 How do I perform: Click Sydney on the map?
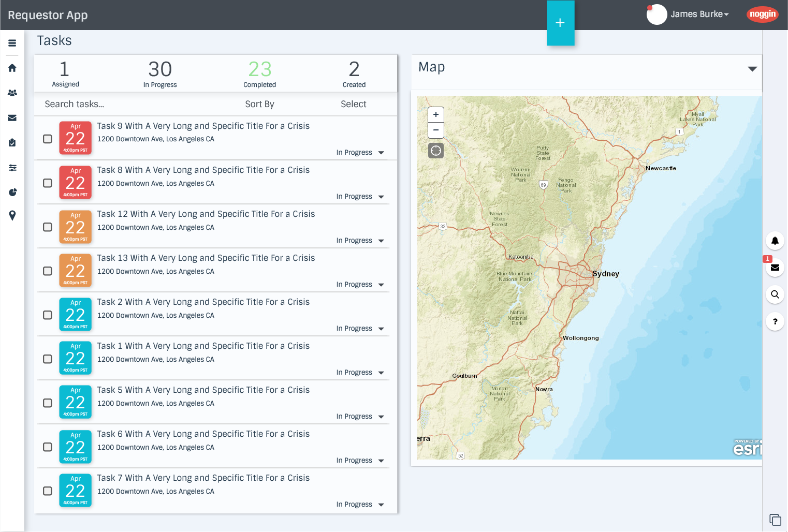click(605, 274)
